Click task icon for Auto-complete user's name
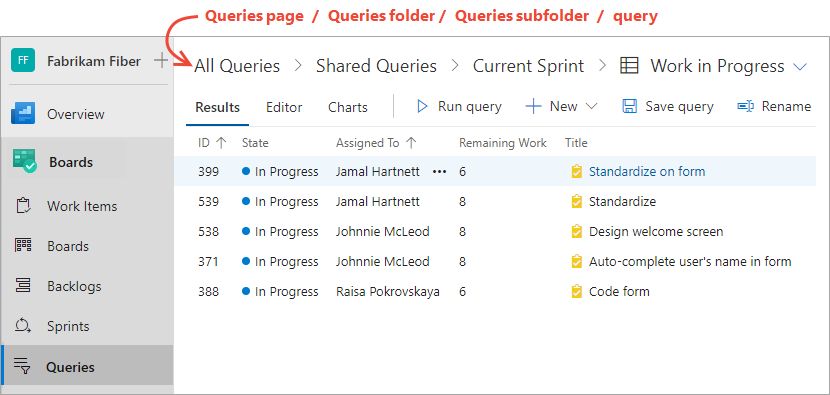The image size is (830, 395). pos(576,262)
